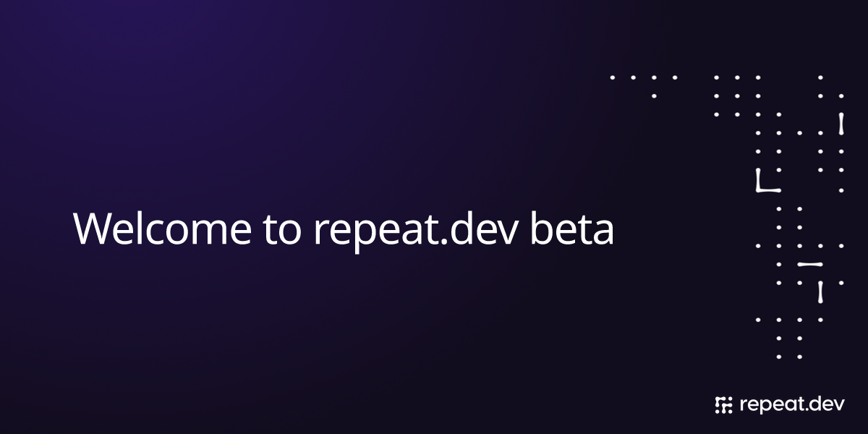868x434 pixels.
Task: Click the two dots directly below the L-bracket
Action: [x=789, y=208]
